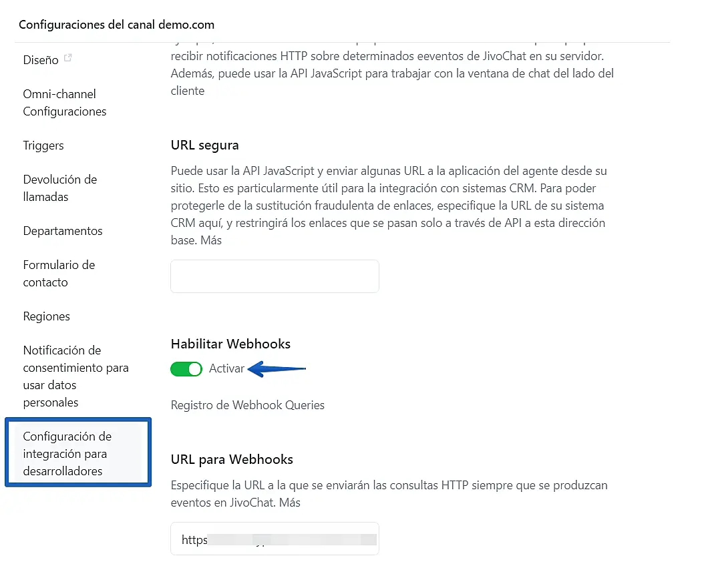Click Más link in the URL para Webhooks description
The width and height of the screenshot is (704, 588).
290,503
